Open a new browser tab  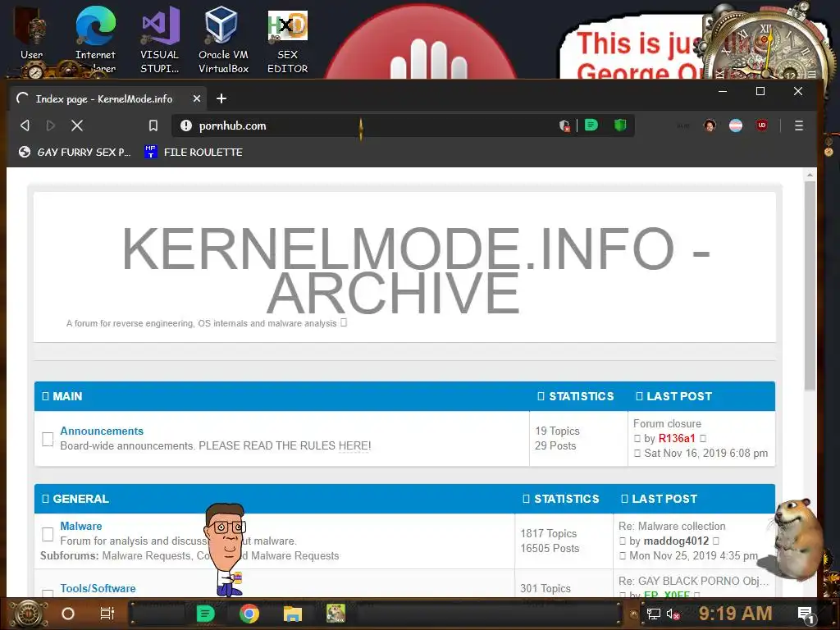click(221, 98)
